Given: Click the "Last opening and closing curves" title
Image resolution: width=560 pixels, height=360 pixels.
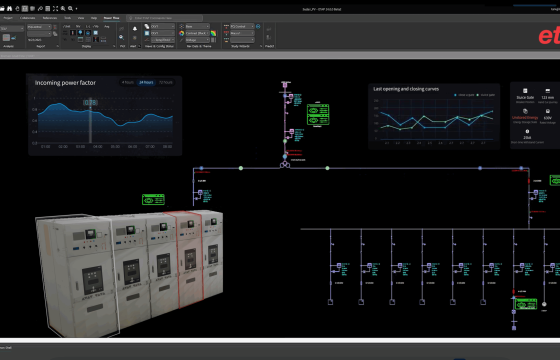Looking at the screenshot, I should coord(406,89).
